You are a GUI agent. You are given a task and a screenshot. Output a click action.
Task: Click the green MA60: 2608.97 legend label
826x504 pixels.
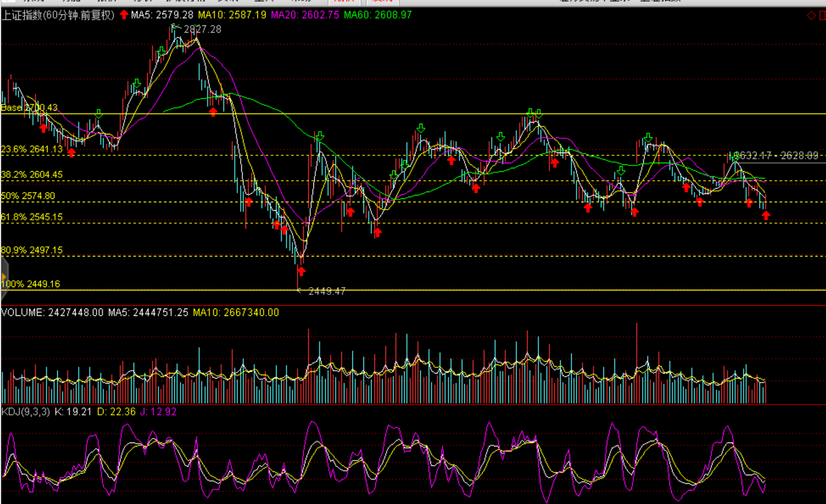[x=378, y=15]
